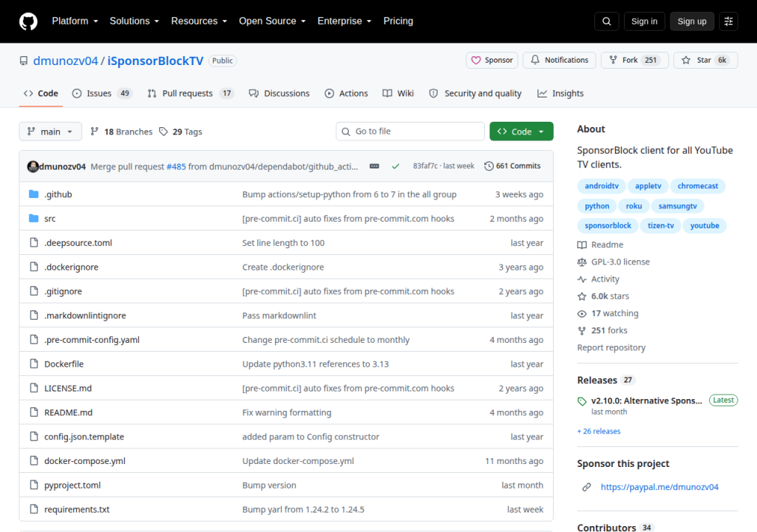Select the androidtv topic tag

[602, 186]
